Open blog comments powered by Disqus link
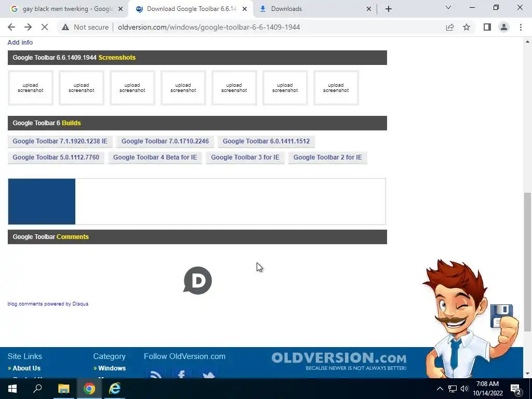This screenshot has height=399, width=532. click(x=48, y=303)
